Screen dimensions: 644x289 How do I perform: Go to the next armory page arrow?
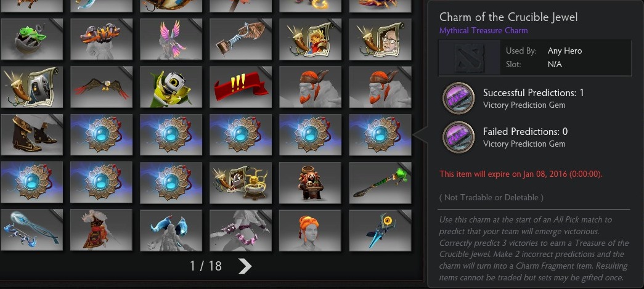coord(245,266)
